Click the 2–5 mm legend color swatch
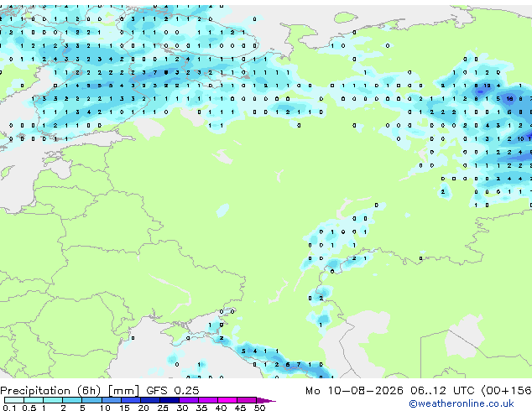Viewport: 532px width, 411px height. pyautogui.click(x=72, y=400)
